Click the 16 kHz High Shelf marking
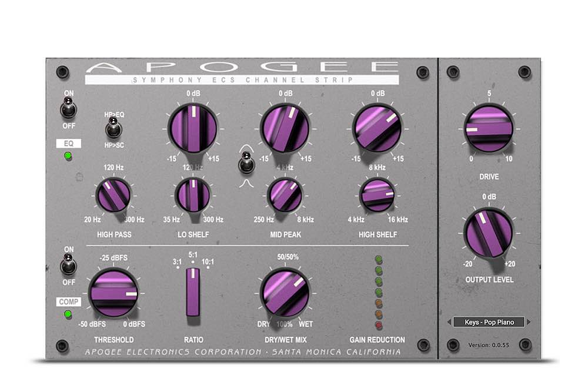 coord(398,220)
